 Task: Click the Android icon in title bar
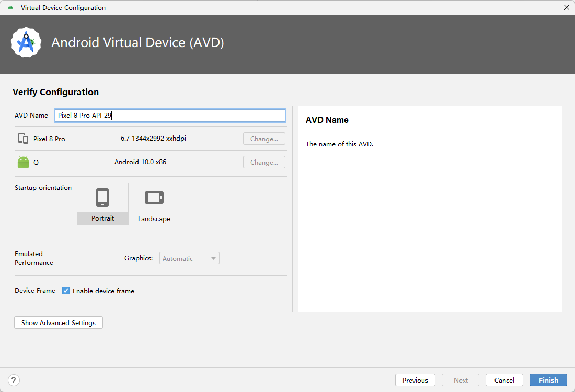pos(10,7)
